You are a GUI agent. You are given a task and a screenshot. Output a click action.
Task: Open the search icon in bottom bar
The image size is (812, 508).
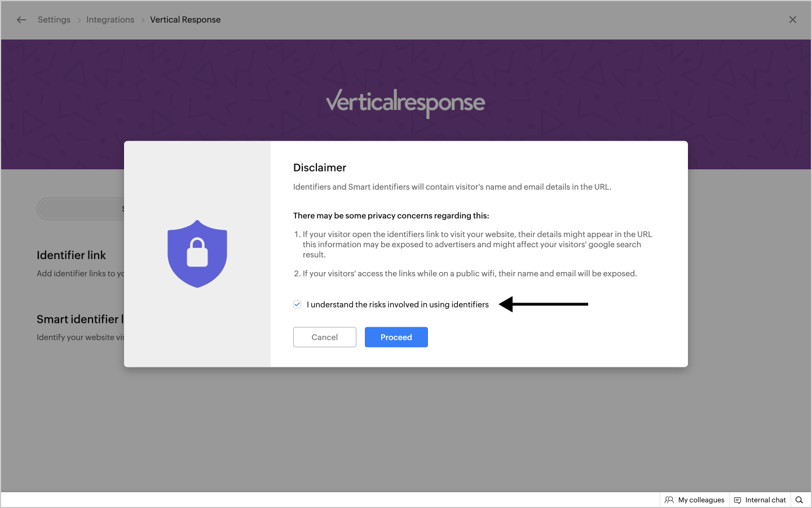point(799,500)
